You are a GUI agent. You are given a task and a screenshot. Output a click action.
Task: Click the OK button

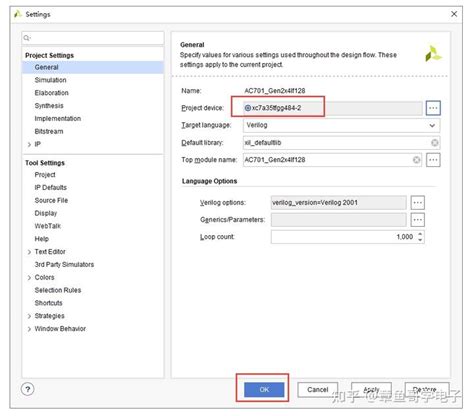pos(264,389)
